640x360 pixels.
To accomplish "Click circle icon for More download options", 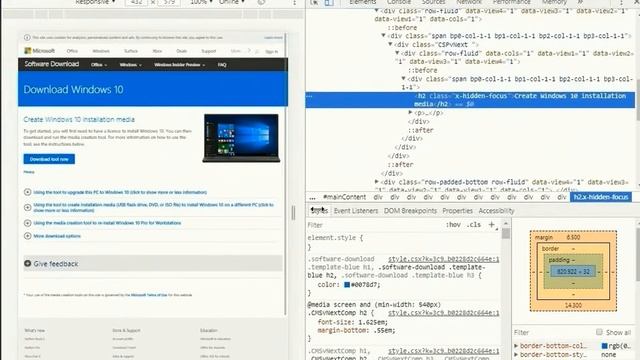I will pos(28,236).
